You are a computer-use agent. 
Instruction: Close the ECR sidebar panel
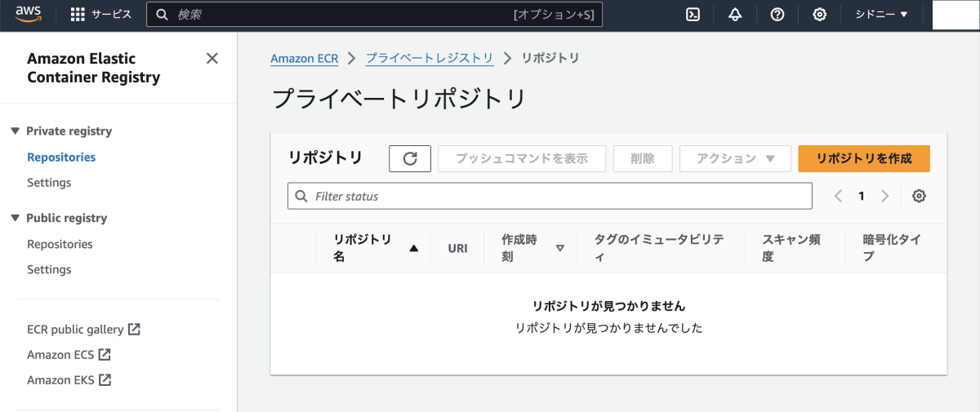[x=212, y=58]
